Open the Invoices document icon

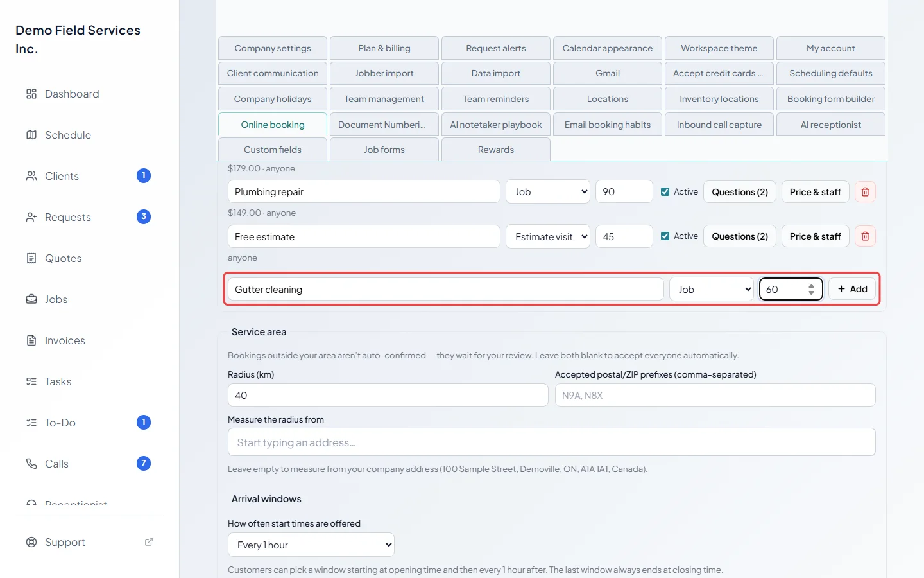coord(31,340)
